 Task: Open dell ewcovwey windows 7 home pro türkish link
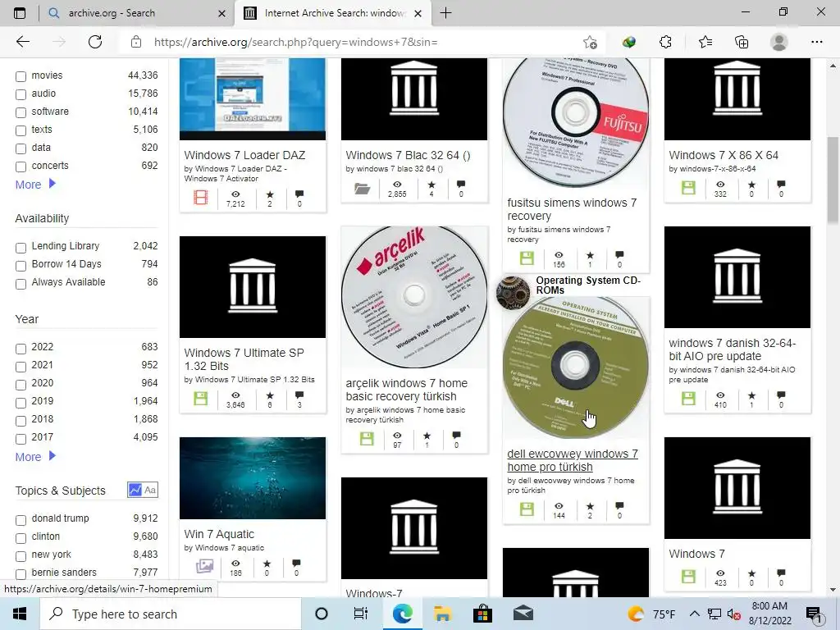pyautogui.click(x=573, y=460)
